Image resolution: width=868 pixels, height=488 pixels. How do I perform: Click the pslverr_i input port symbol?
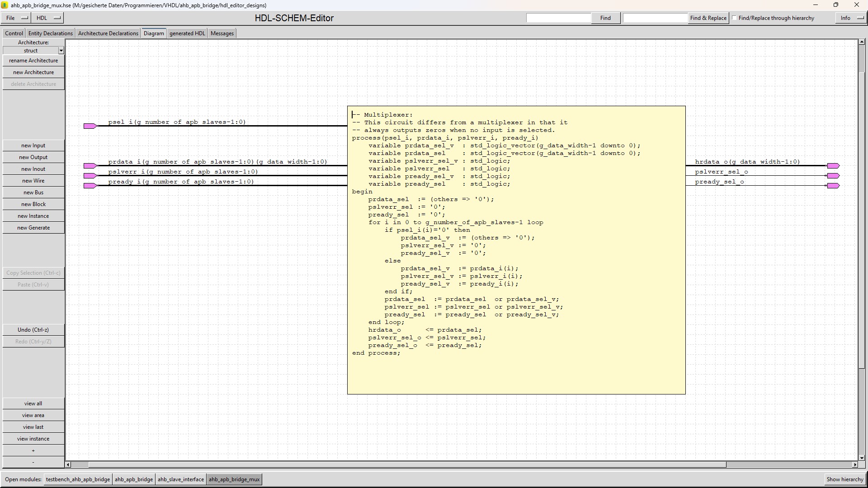tap(90, 176)
